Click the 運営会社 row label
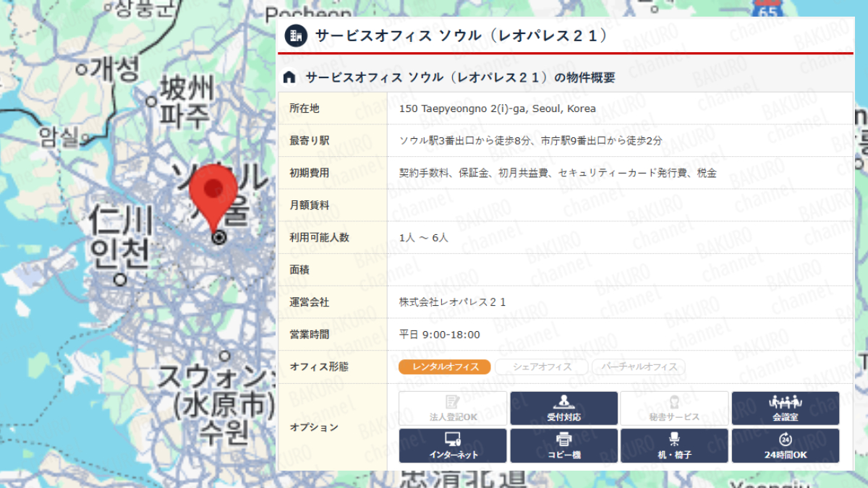Screen dimensions: 868x488 (x=310, y=302)
